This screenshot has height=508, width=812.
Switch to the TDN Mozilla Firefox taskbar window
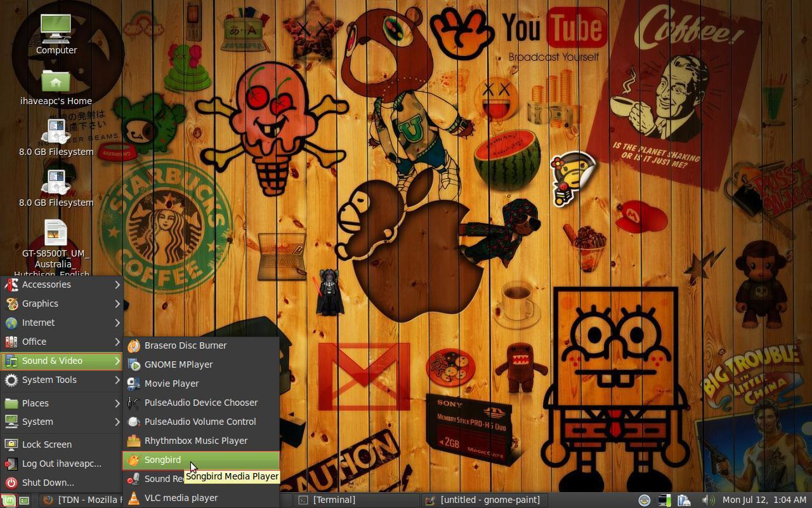click(81, 500)
